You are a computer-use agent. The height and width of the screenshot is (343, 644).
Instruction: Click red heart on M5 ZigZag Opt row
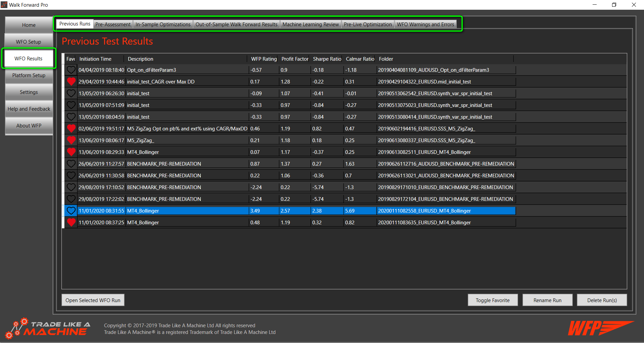point(71,129)
